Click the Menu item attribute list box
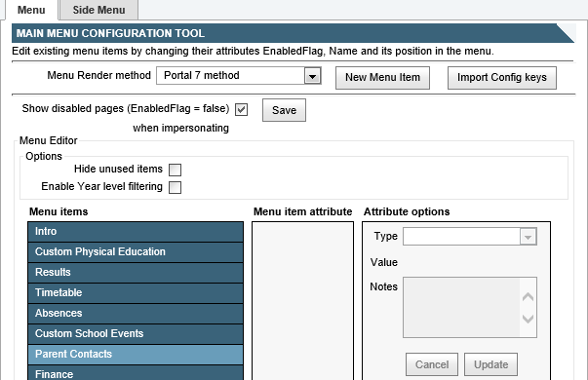The height and width of the screenshot is (380, 588). 302,301
